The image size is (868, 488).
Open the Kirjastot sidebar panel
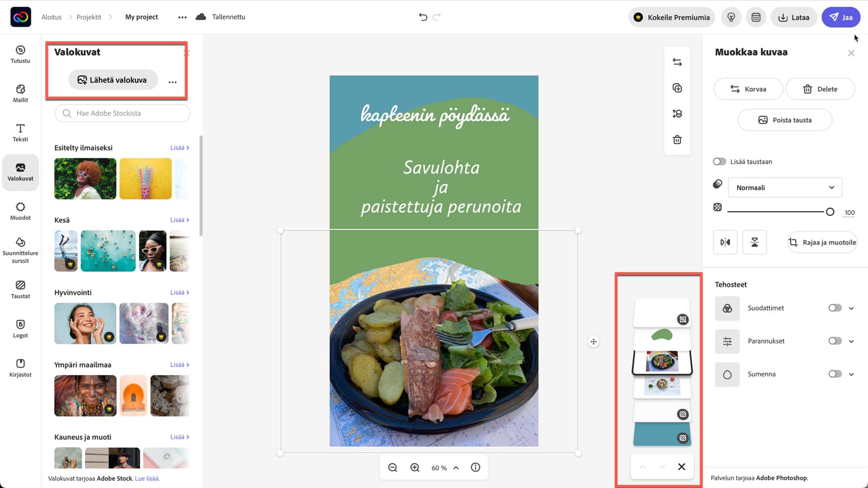[x=20, y=368]
